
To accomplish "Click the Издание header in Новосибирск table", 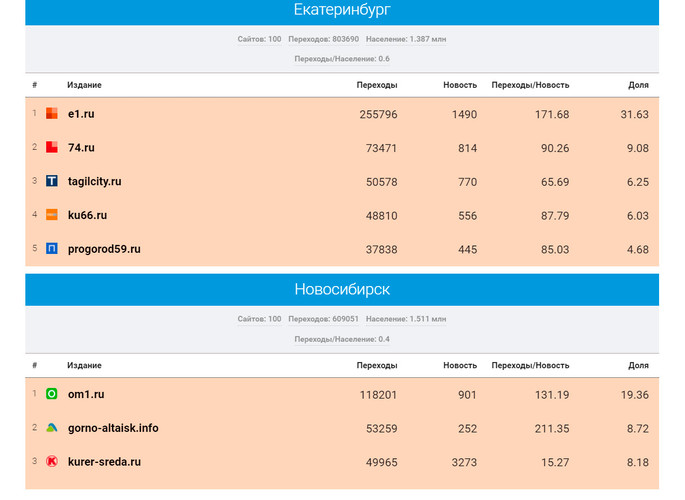I will (84, 365).
